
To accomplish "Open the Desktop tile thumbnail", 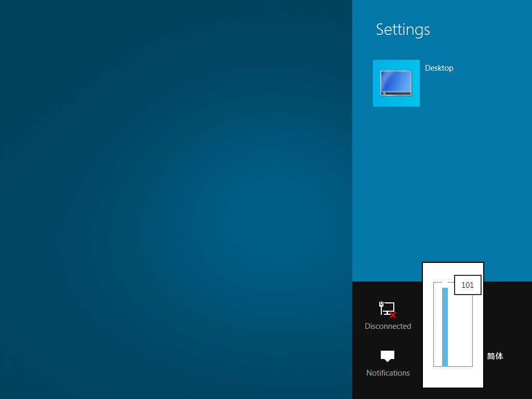I will point(396,83).
